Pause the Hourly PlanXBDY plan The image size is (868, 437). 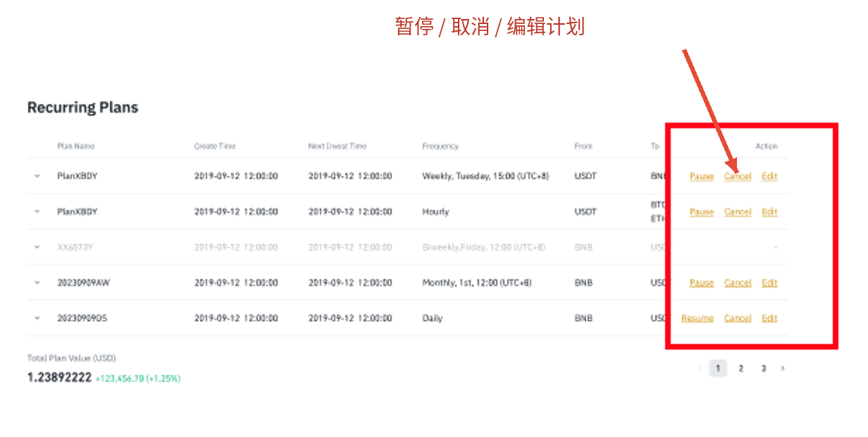tap(702, 211)
